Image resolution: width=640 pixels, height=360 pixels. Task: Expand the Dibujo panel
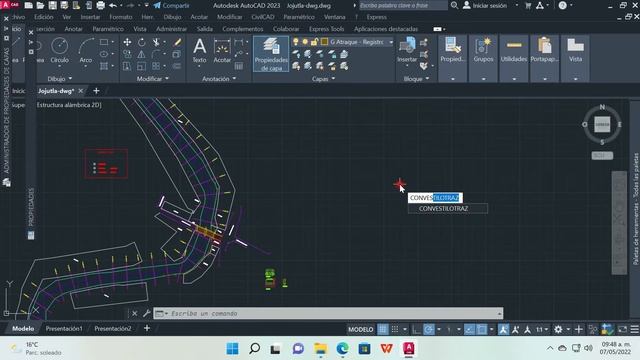point(60,78)
